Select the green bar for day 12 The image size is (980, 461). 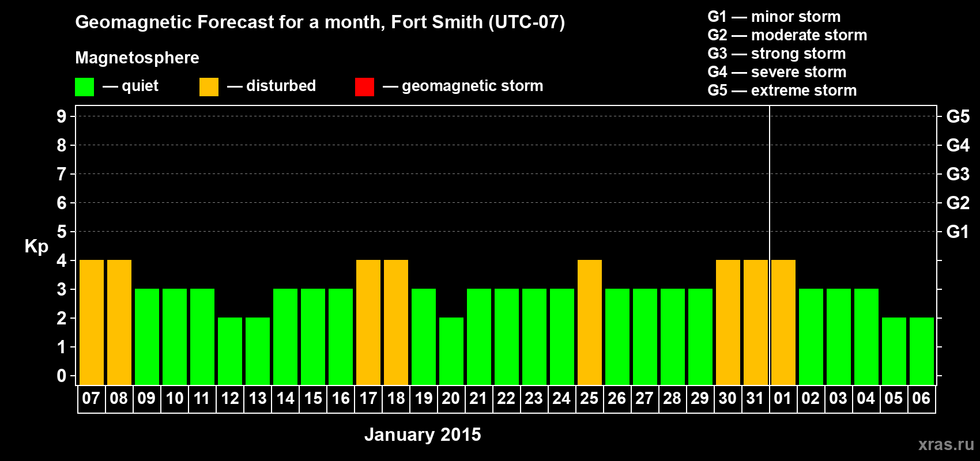click(230, 351)
